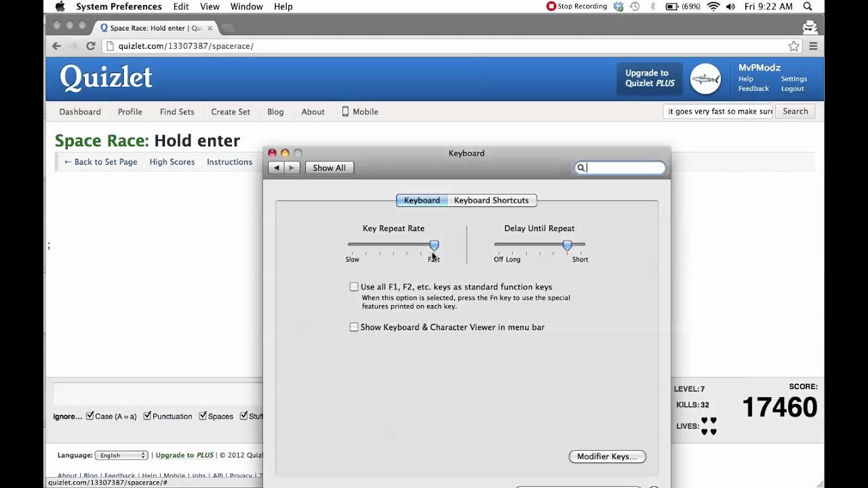This screenshot has height=488, width=868.
Task: Reload the Quizlet page in Chrome
Action: coord(90,46)
